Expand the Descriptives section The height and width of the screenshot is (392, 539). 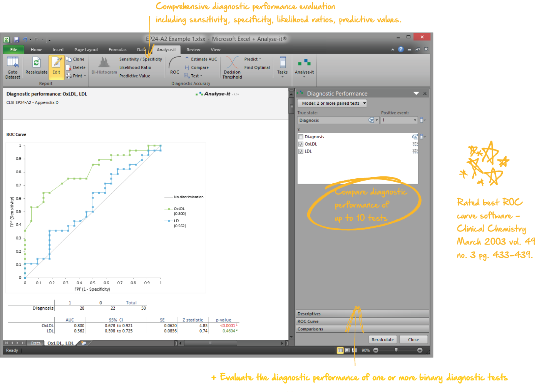[x=362, y=314]
